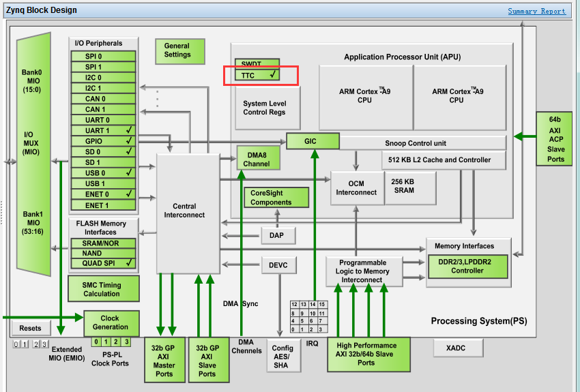
Task: Select the I2C 1 peripheral
Action: (103, 88)
